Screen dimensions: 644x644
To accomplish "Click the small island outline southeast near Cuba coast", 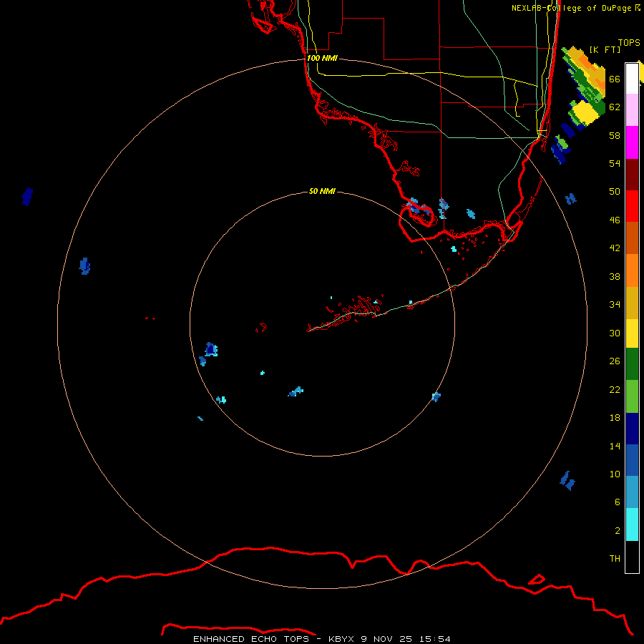I will point(537,580).
